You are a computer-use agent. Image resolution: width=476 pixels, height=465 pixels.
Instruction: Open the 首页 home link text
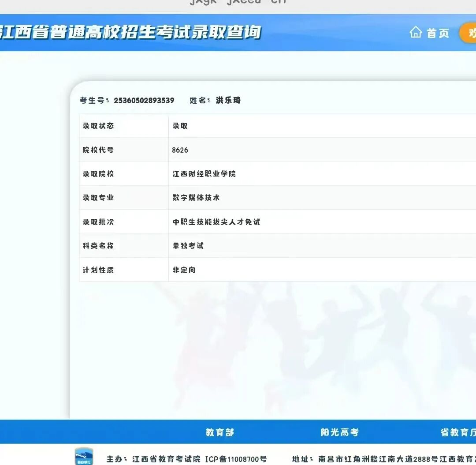(x=438, y=33)
